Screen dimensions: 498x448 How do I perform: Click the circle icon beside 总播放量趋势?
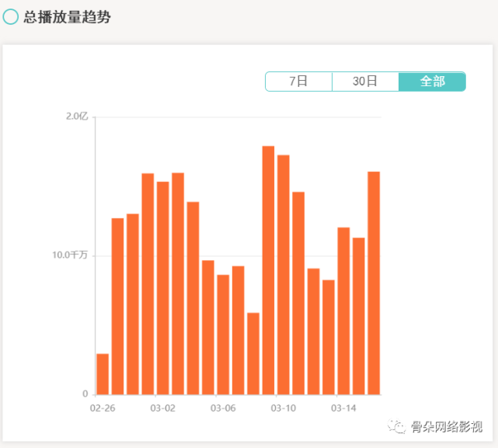pos(10,16)
